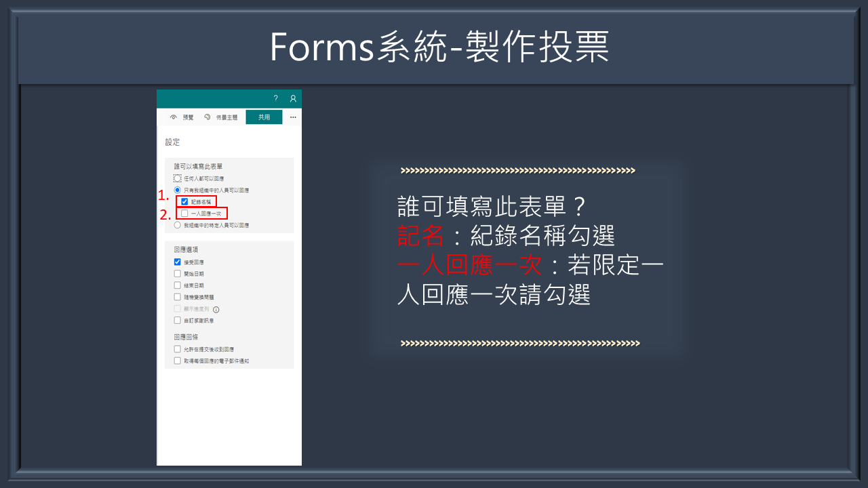Select 任何人都可以回應 radio option
The width and height of the screenshot is (868, 488).
click(178, 178)
